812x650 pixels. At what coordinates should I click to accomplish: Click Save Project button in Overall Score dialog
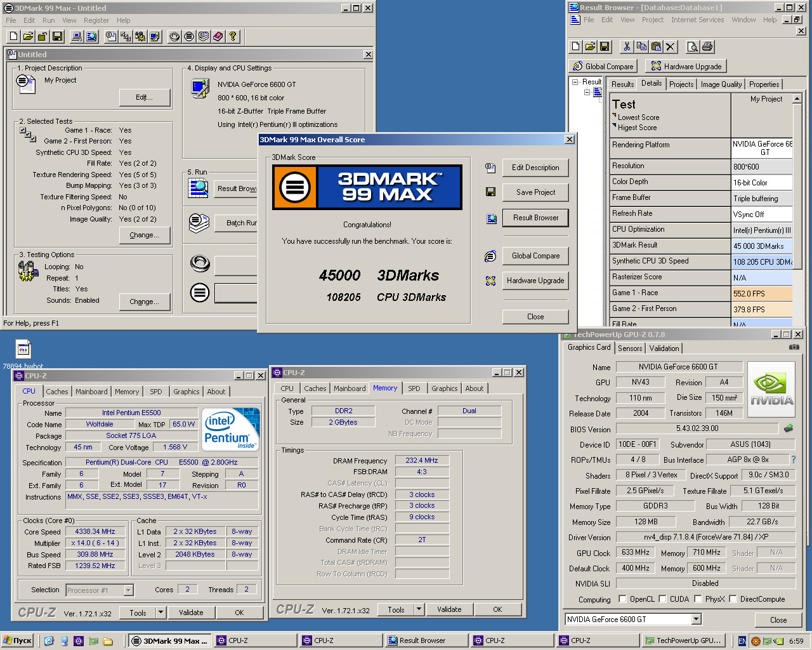(535, 192)
